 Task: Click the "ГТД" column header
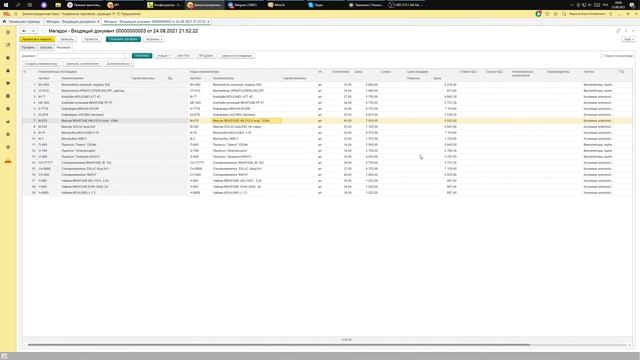(622, 71)
